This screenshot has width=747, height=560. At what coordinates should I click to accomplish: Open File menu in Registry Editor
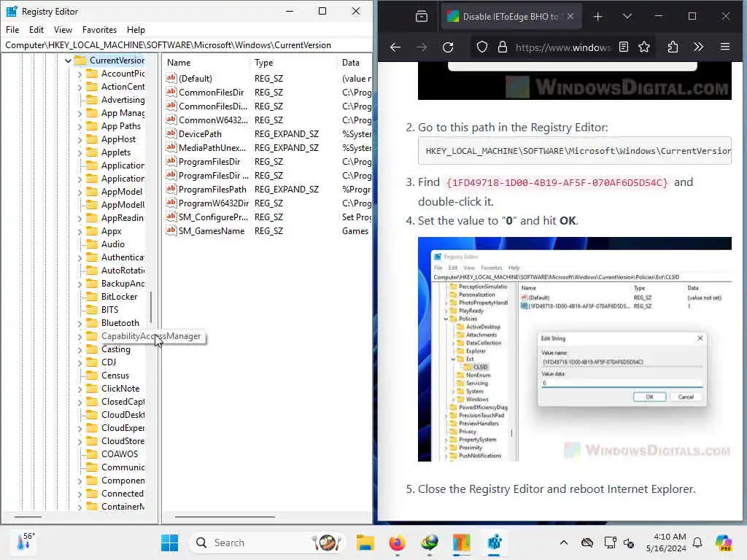click(12, 29)
